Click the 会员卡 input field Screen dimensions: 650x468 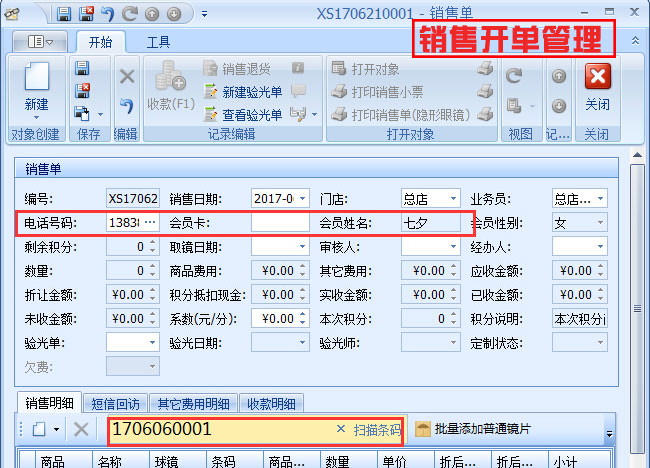pyautogui.click(x=280, y=223)
